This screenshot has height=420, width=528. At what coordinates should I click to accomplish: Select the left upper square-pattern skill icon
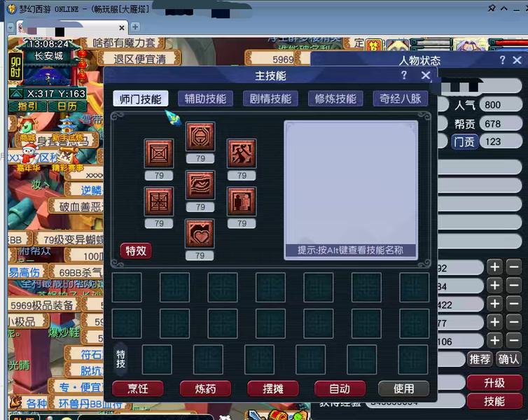click(159, 153)
